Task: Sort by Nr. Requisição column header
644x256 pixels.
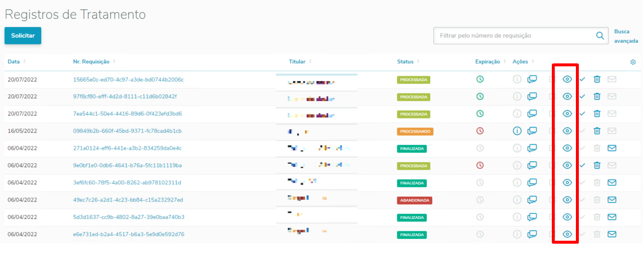Action: (95, 62)
